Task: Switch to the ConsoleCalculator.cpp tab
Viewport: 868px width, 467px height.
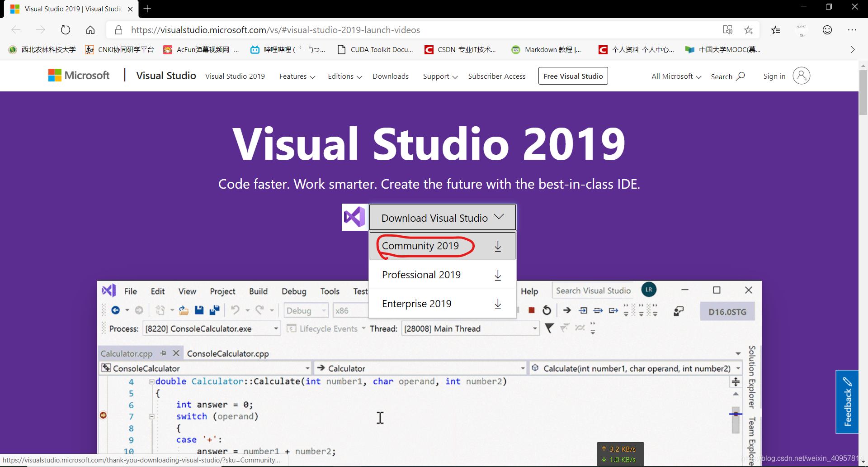Action: (x=228, y=353)
